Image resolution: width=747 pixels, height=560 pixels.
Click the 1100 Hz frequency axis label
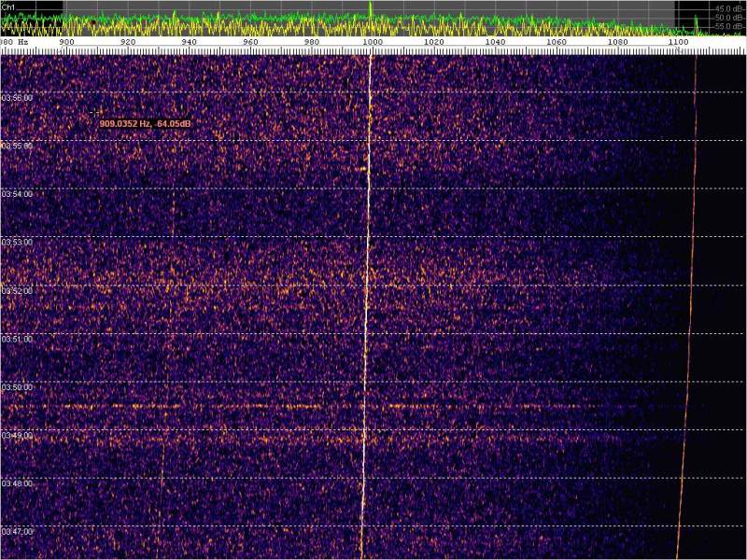679,42
